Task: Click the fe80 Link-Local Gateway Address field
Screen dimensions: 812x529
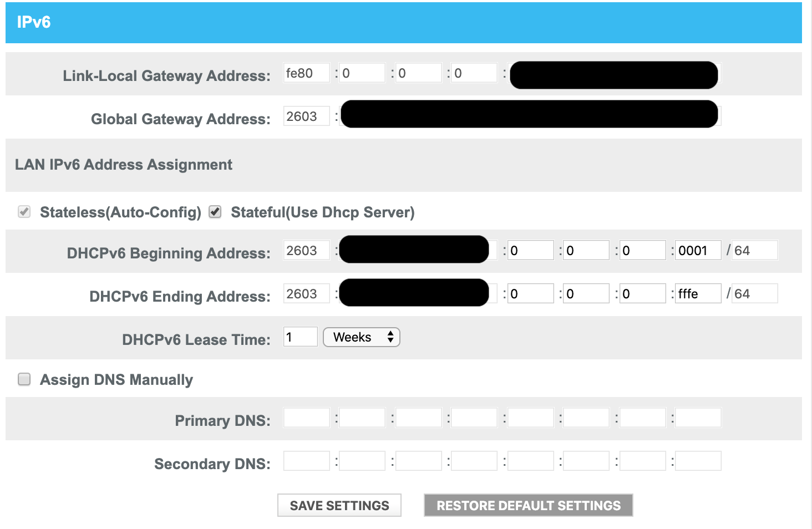Action: point(306,73)
